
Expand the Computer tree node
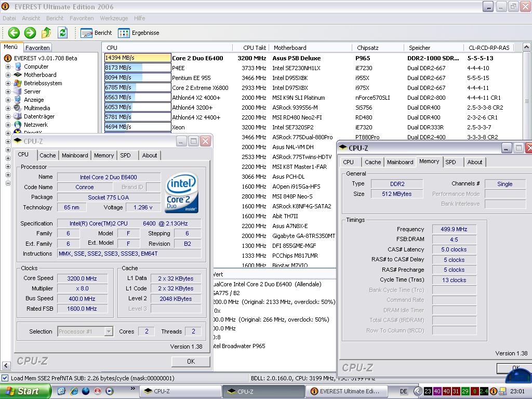(x=8, y=66)
